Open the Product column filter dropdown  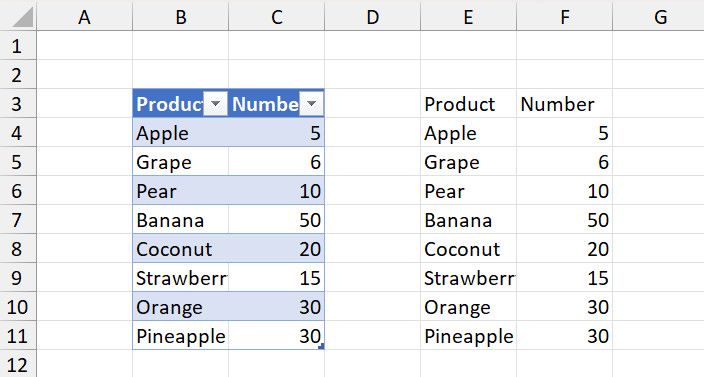click(x=216, y=104)
